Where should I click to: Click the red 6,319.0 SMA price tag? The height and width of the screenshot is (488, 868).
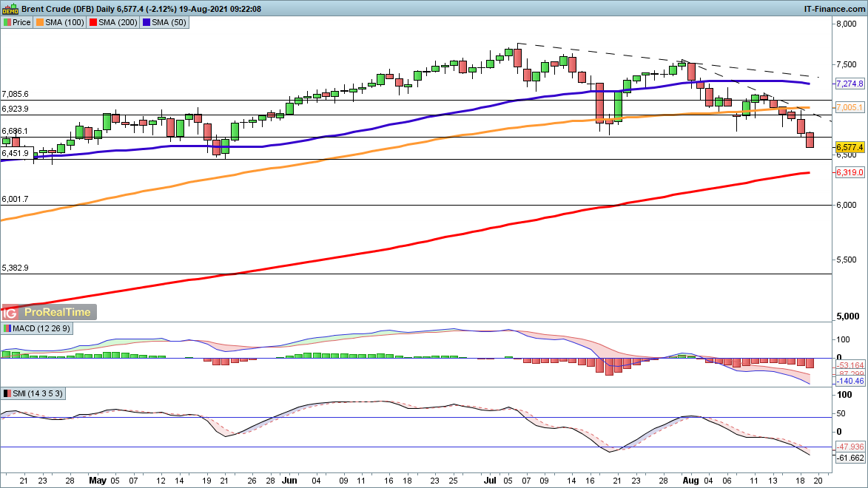[849, 172]
